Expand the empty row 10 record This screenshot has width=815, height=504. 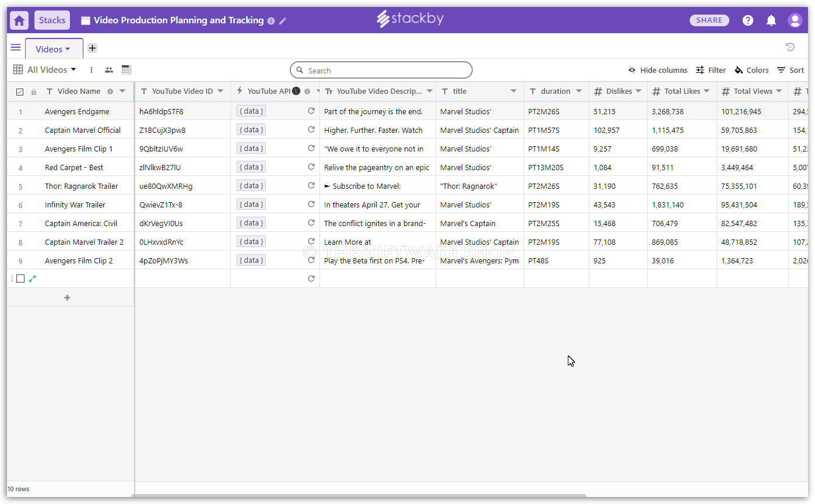[x=33, y=279]
